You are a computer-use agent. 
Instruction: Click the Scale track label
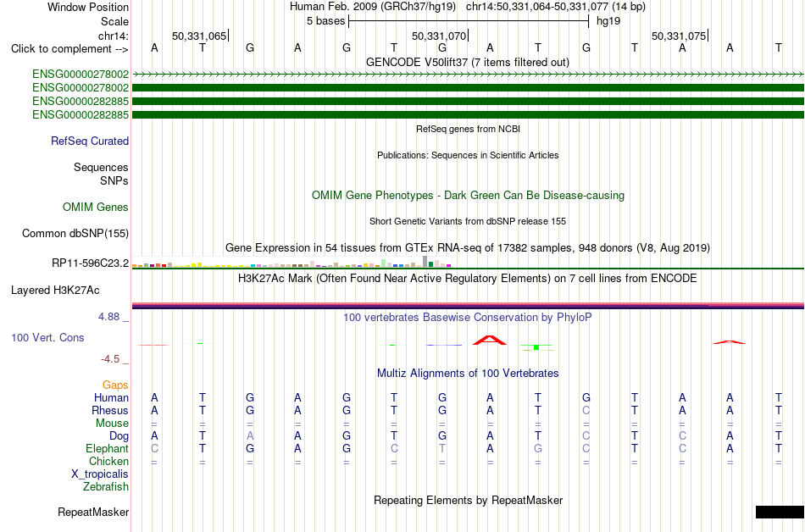[114, 21]
